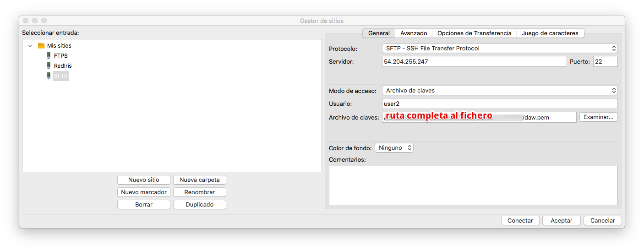Click the FTPS server icon
Image resolution: width=644 pixels, height=251 pixels.
[x=49, y=55]
